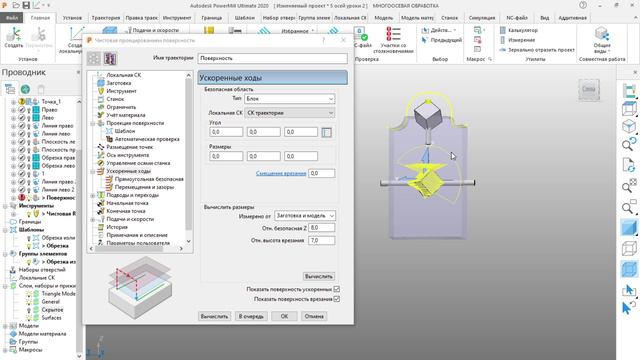Click the magnifier with rotate arrow icon

pyautogui.click(x=629, y=144)
